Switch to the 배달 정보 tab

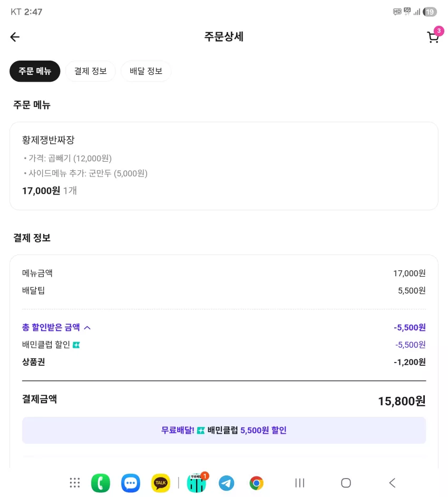click(x=146, y=71)
